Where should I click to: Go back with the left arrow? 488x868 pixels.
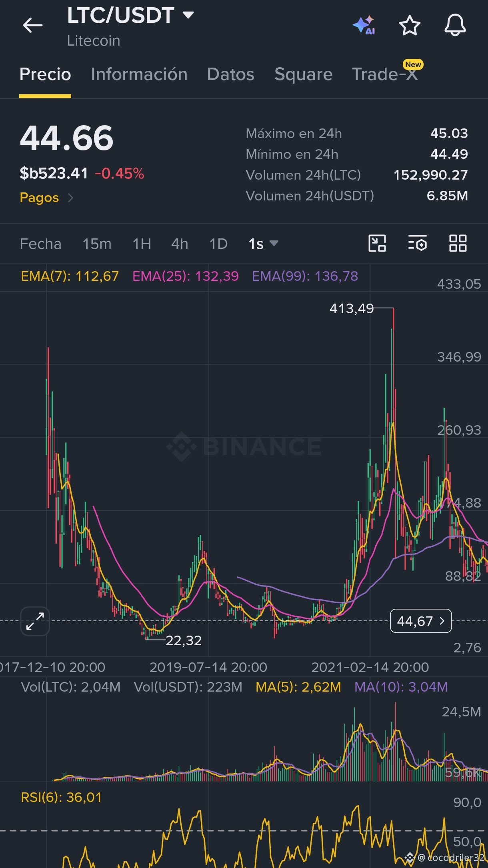tap(32, 25)
